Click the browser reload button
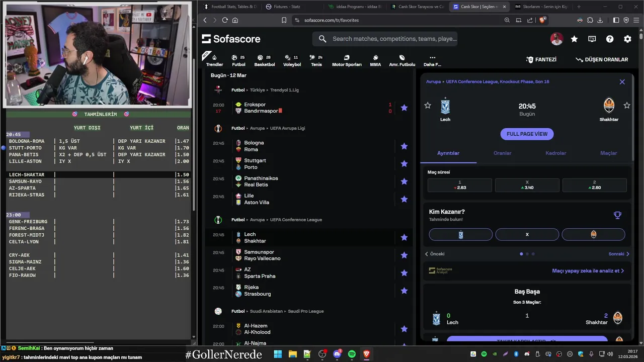Image resolution: width=644 pixels, height=362 pixels. pos(225,20)
